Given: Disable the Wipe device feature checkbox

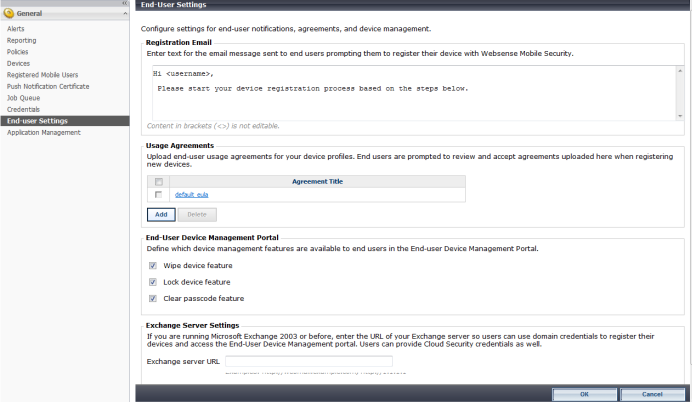Looking at the screenshot, I should click(153, 266).
